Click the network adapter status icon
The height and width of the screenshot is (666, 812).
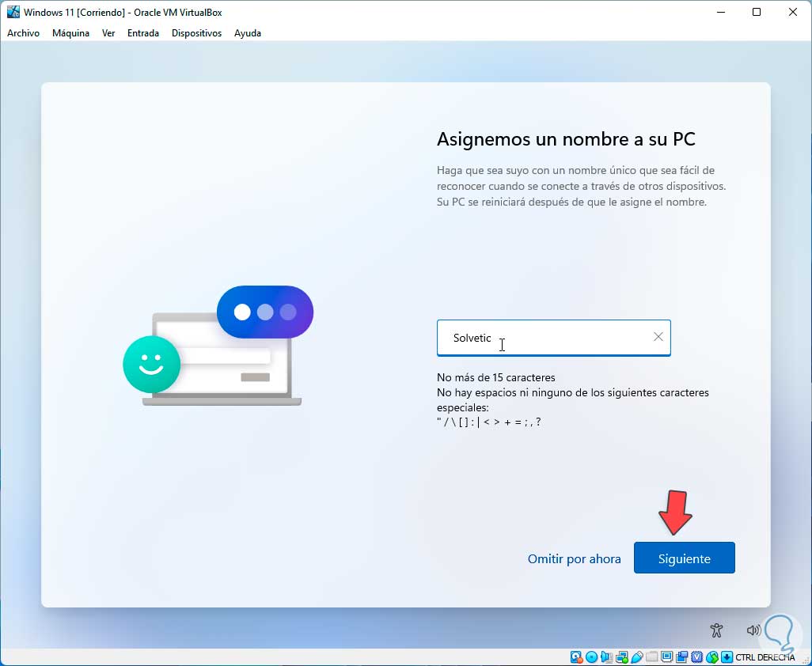click(x=622, y=657)
